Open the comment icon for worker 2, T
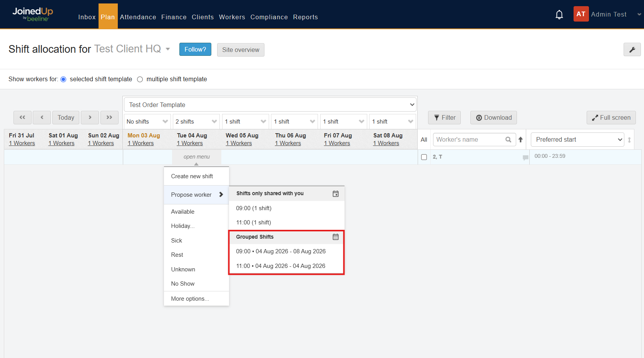The width and height of the screenshot is (644, 358). click(x=525, y=157)
